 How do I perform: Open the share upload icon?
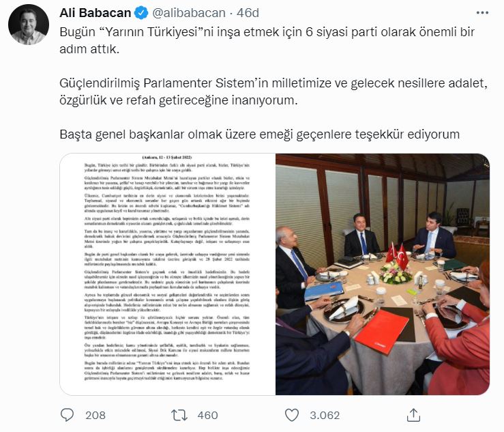(x=413, y=415)
